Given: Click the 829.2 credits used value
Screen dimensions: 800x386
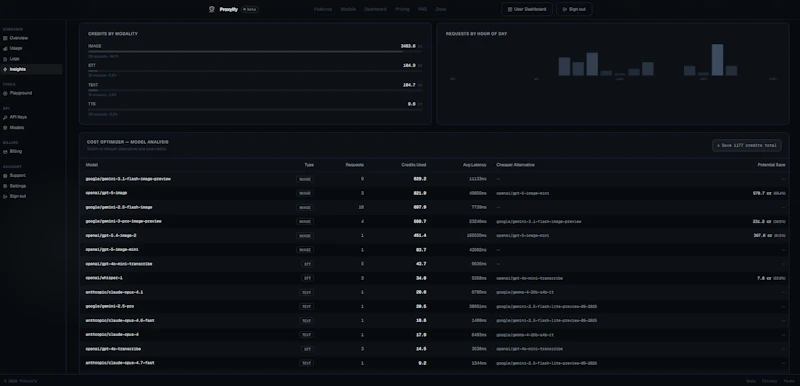Looking at the screenshot, I should click(x=420, y=179).
